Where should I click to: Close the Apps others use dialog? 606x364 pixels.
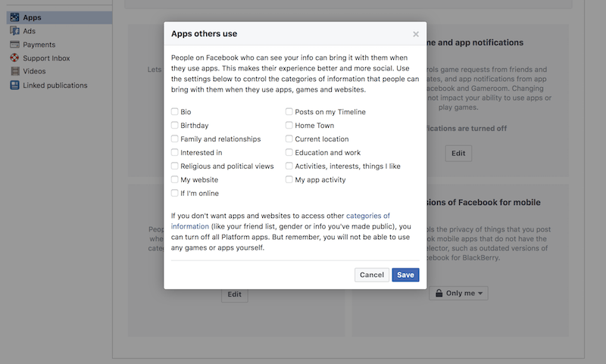pyautogui.click(x=415, y=34)
